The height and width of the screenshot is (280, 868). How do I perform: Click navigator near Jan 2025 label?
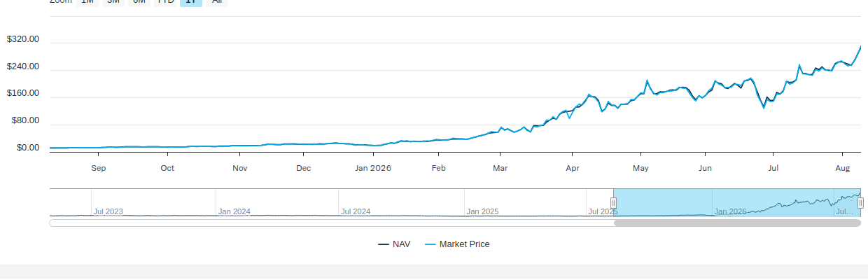point(482,211)
